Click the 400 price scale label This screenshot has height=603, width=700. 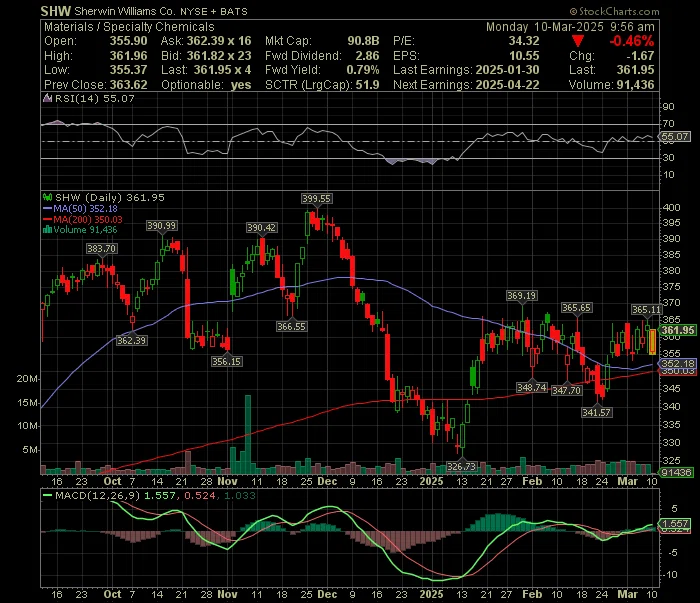pos(671,208)
